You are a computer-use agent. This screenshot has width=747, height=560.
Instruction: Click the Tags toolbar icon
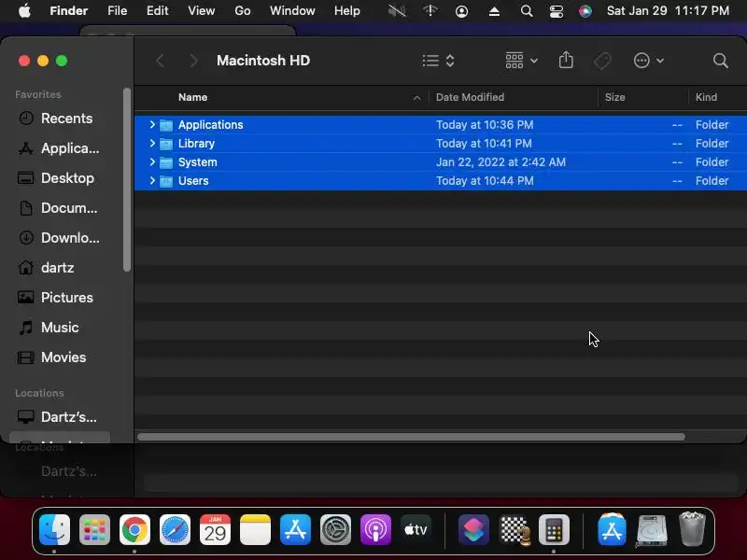(602, 61)
